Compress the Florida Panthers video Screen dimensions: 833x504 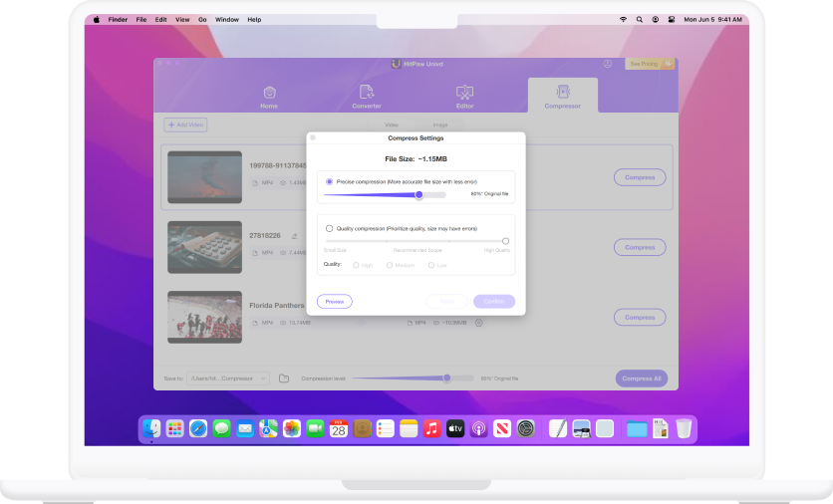pos(640,318)
